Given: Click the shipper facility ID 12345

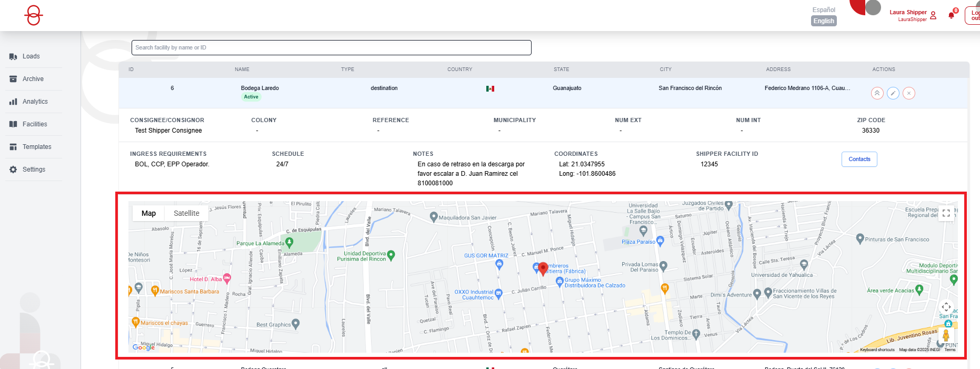Looking at the screenshot, I should point(709,164).
